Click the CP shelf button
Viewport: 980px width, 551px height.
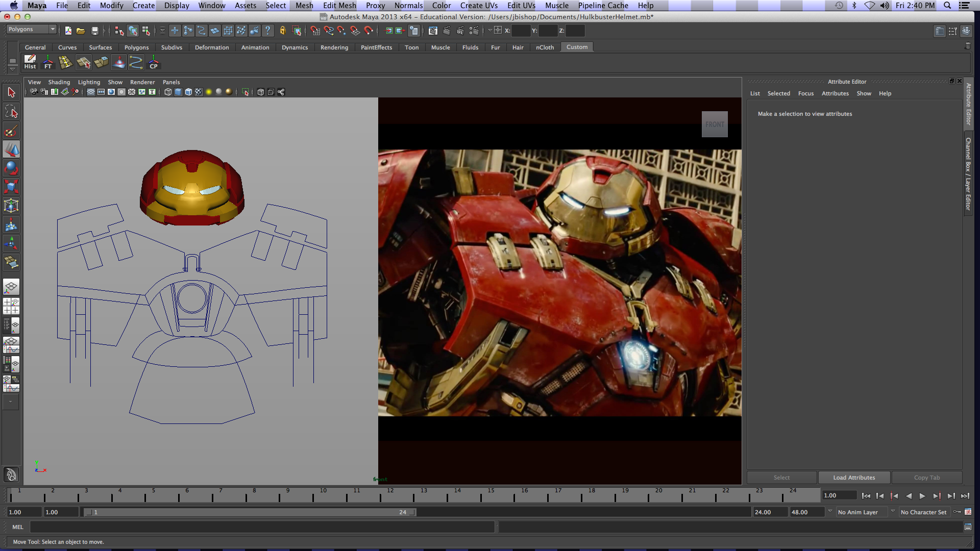pos(154,62)
